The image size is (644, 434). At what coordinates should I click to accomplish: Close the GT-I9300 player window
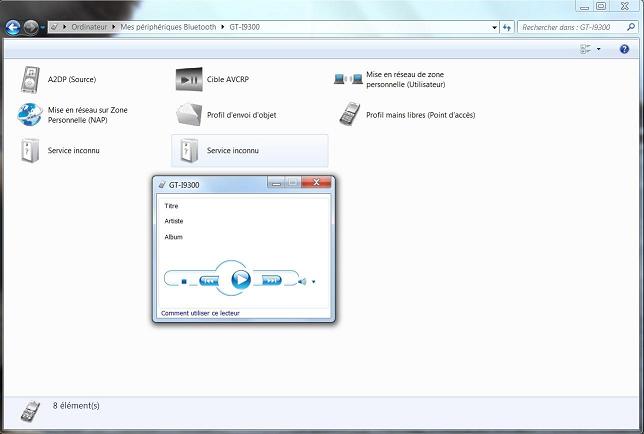(316, 182)
